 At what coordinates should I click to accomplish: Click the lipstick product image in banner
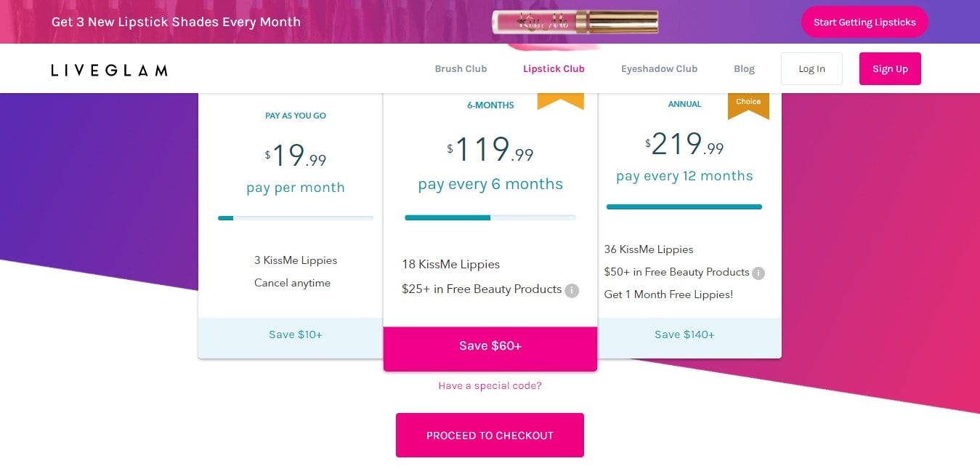(x=575, y=22)
